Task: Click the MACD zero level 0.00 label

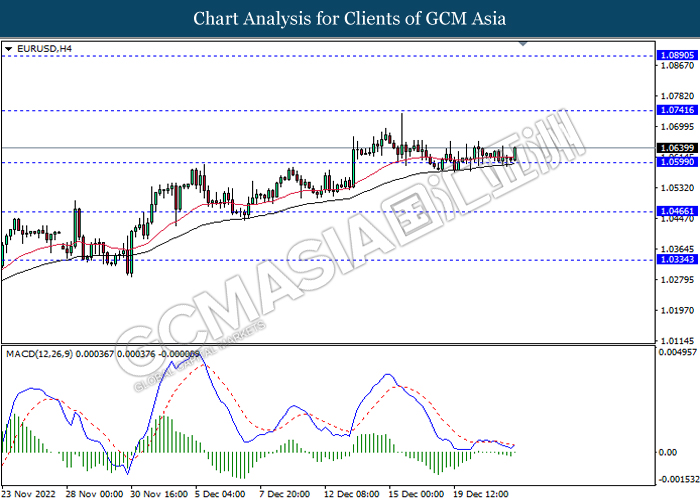Action: point(668,452)
